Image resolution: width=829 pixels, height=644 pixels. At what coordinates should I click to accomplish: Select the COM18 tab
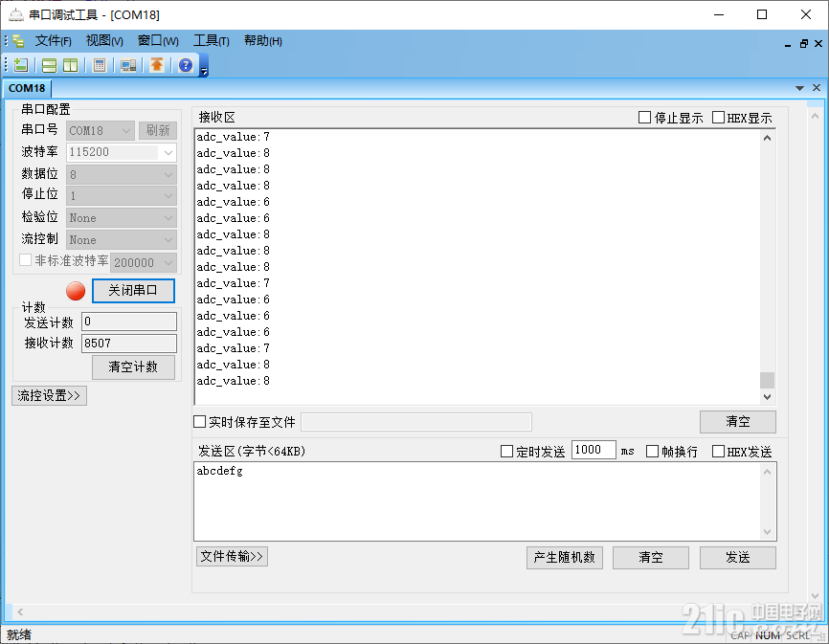[x=27, y=88]
